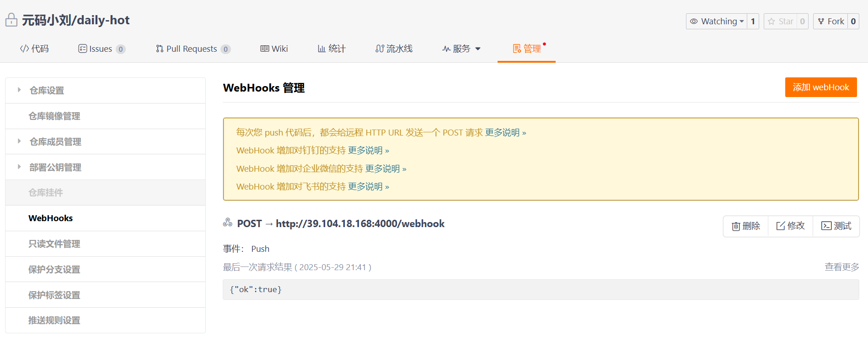This screenshot has height=364, width=868.
Task: Star the daily-hot repository
Action: [781, 22]
